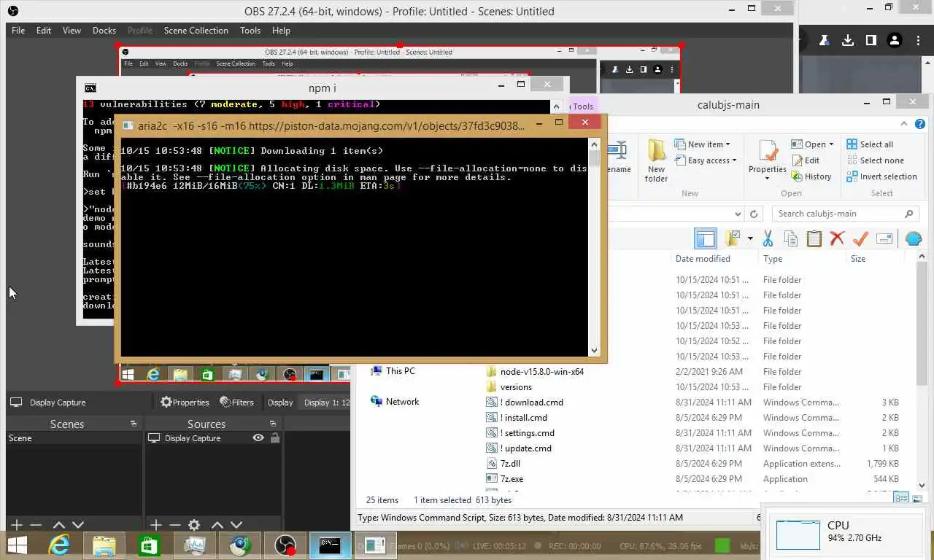Open the OBS Docks menu
934x560 pixels.
[x=104, y=31]
